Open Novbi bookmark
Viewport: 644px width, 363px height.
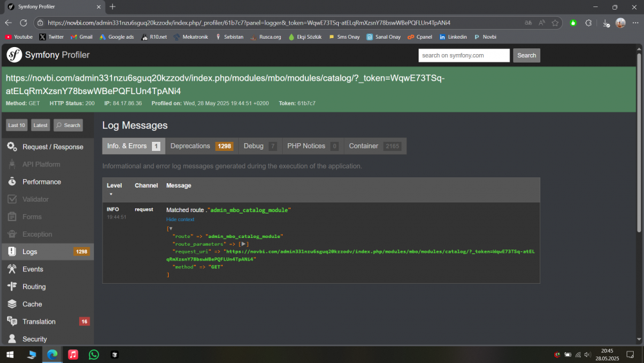point(485,37)
